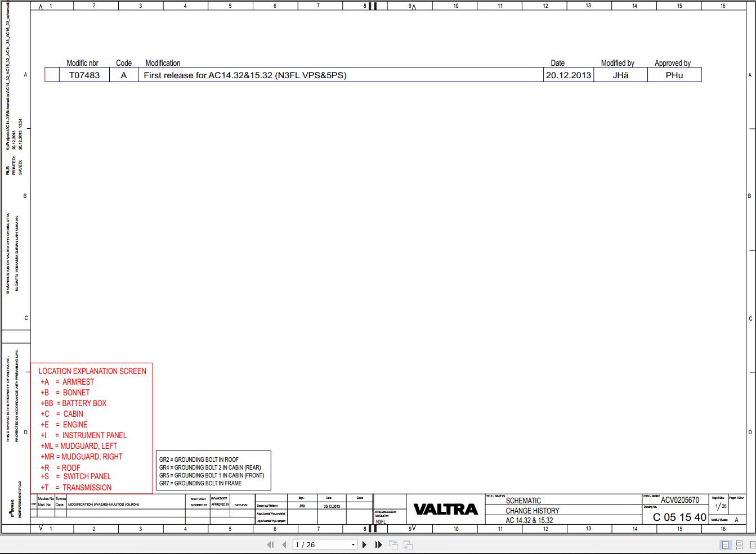Click '+ML = MUDGUARD, LEFT' legend entry
Screen dimensions: 756x554
coord(79,446)
